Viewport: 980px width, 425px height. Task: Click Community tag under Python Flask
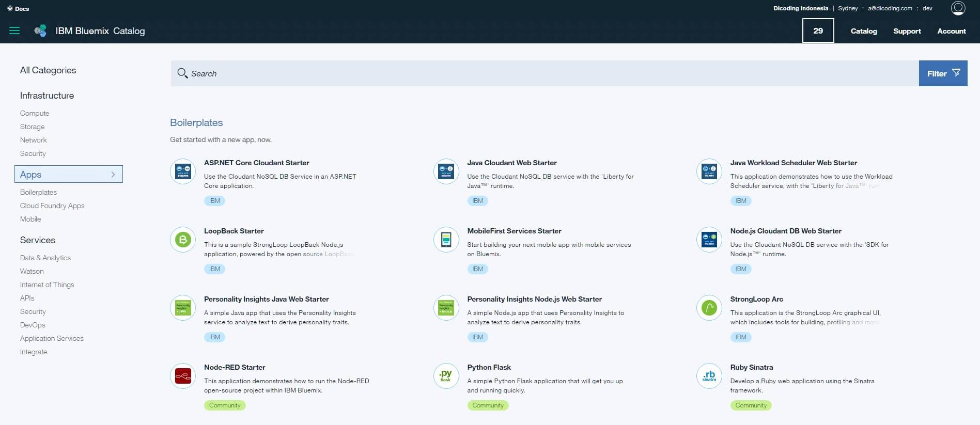pos(488,405)
